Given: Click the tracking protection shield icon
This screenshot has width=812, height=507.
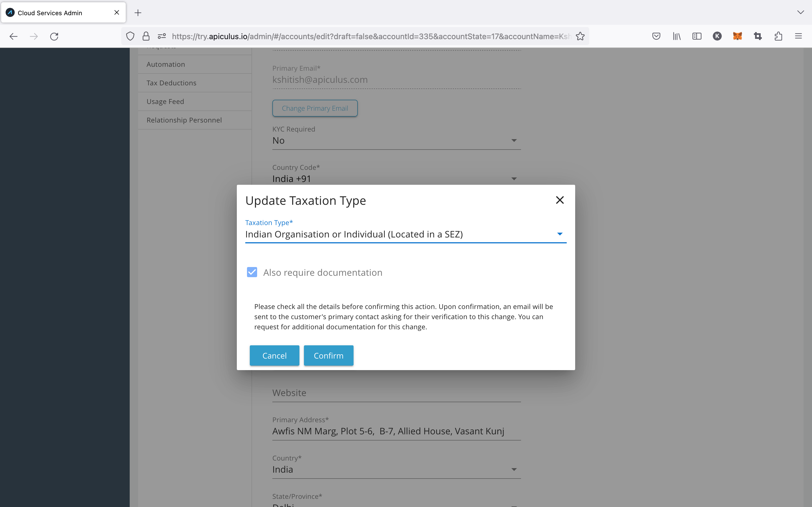Looking at the screenshot, I should pyautogui.click(x=130, y=36).
